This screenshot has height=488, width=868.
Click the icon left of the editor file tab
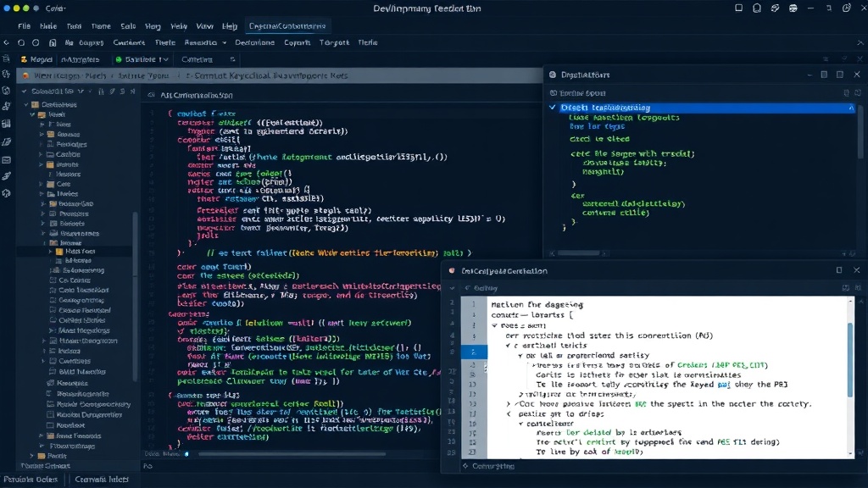click(151, 95)
